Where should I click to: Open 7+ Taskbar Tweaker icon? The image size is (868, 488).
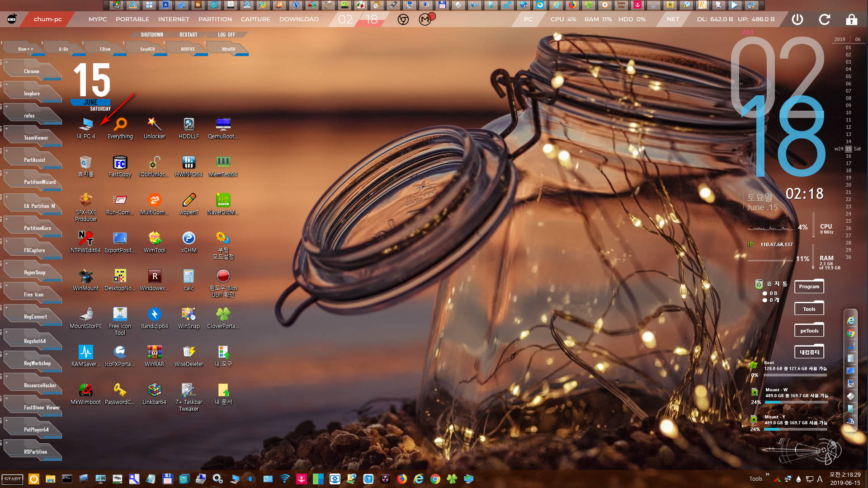[x=189, y=397]
